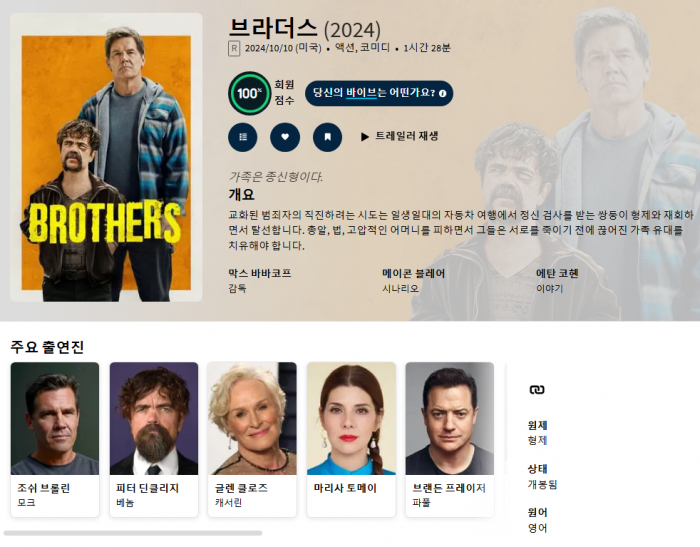Select 브렌든 프레이저 name link

point(449,488)
